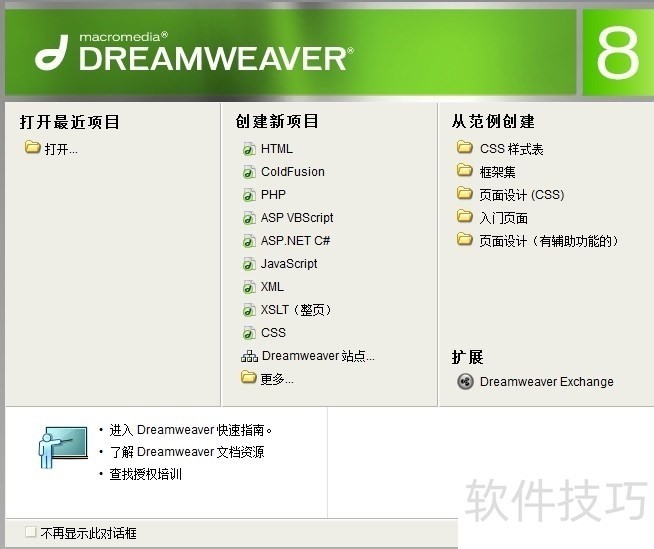The height and width of the screenshot is (549, 654).
Task: Click the JavaScript document icon
Action: [249, 264]
